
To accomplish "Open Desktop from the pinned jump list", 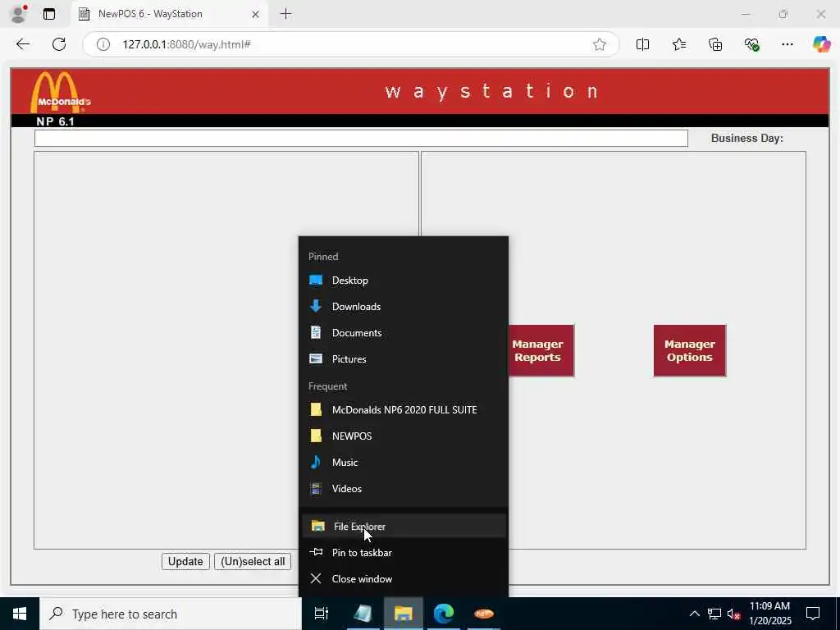I will coord(404,281).
